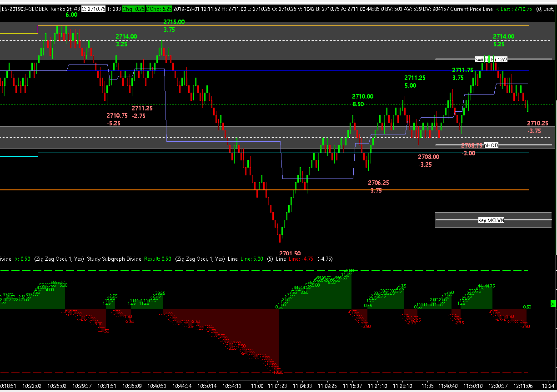Click the '< Last : 2710.75' header text
Screen dimensions: 557x392
tap(514, 9)
